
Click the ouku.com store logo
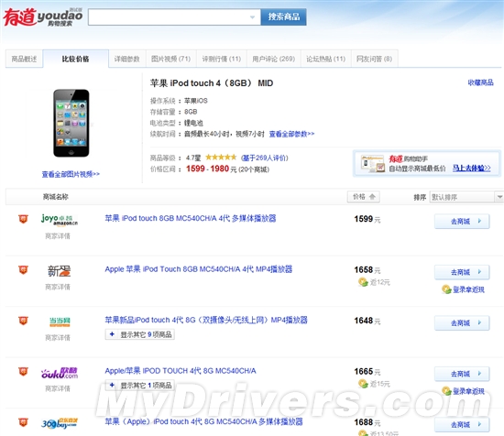point(60,373)
